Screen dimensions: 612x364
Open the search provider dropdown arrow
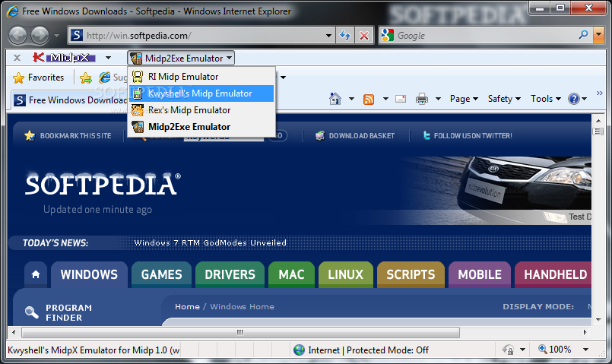click(598, 35)
